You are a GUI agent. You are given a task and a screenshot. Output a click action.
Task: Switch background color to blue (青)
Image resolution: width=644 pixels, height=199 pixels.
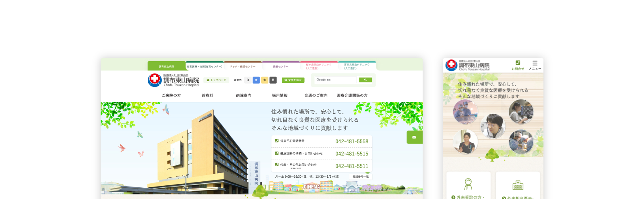tap(256, 80)
